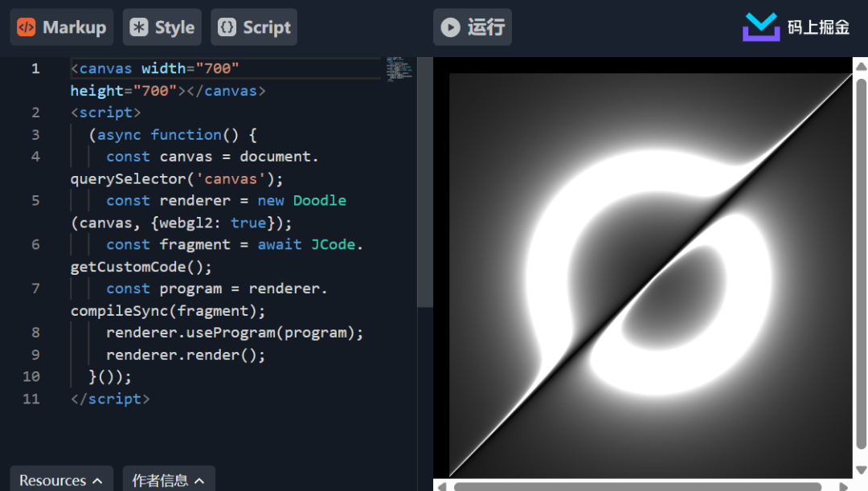Click the 'Doodle' class name in code
Image resolution: width=868 pixels, height=491 pixels.
pyautogui.click(x=319, y=200)
